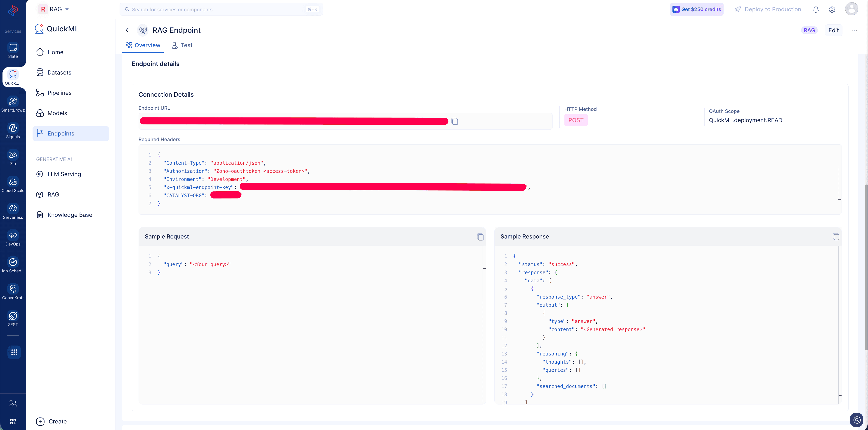The height and width of the screenshot is (430, 868).
Task: Switch to the Test tab
Action: coord(182,45)
